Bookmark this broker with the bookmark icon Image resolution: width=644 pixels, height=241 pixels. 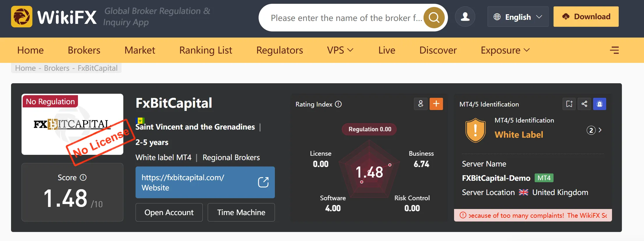pos(569,104)
